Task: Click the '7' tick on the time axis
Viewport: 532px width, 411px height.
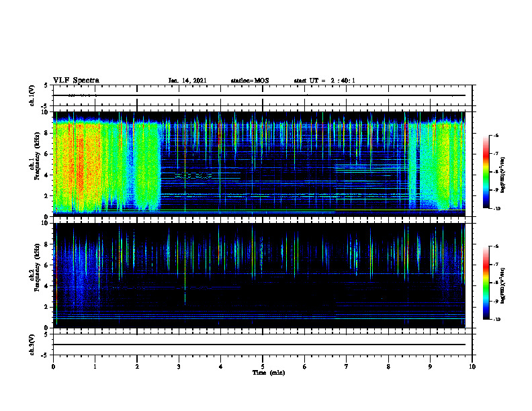Action: 347,367
